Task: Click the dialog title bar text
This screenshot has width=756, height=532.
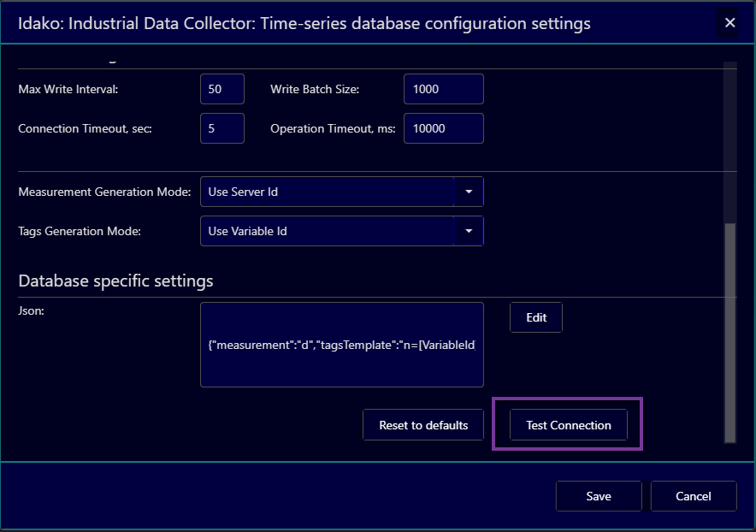Action: click(x=304, y=23)
